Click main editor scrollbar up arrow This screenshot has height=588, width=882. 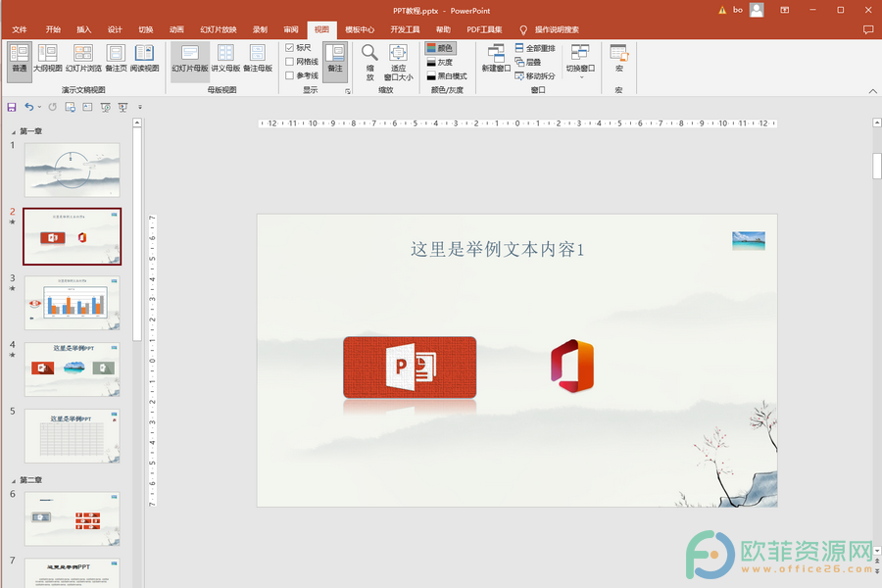point(876,122)
